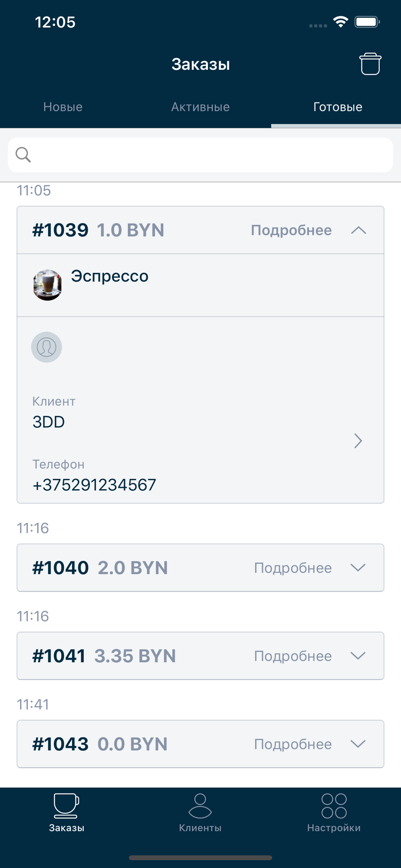Focus the orders search field

click(200, 155)
